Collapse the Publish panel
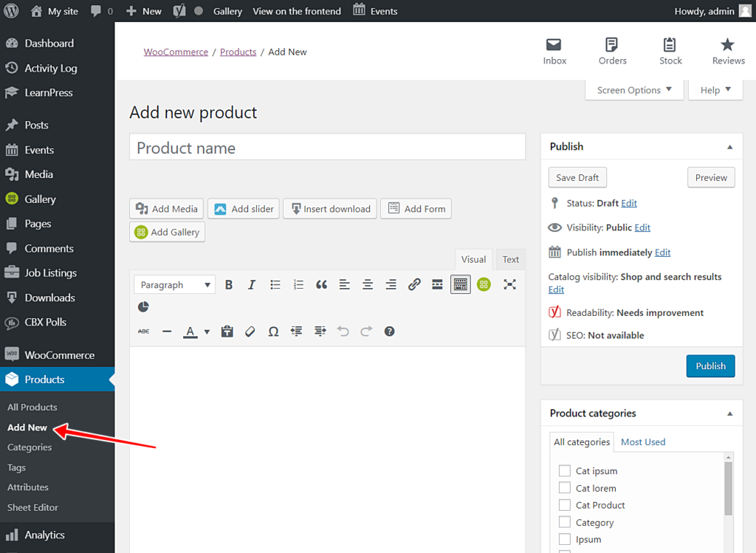 [730, 146]
